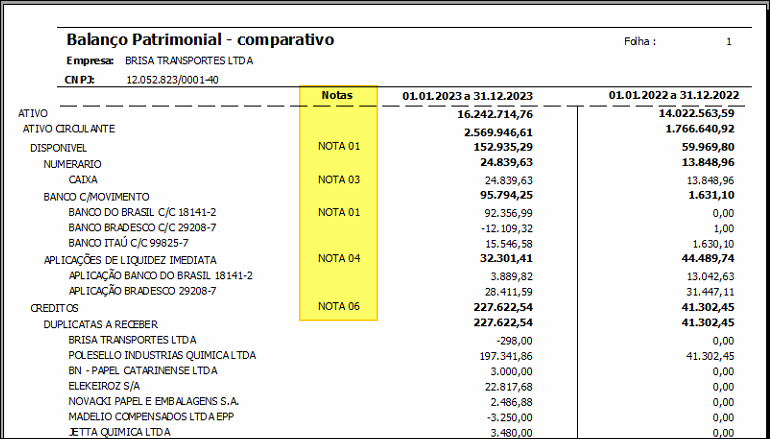This screenshot has height=439, width=770.
Task: Click the CNPJ number 12.052.823/0001-40
Action: click(x=173, y=80)
